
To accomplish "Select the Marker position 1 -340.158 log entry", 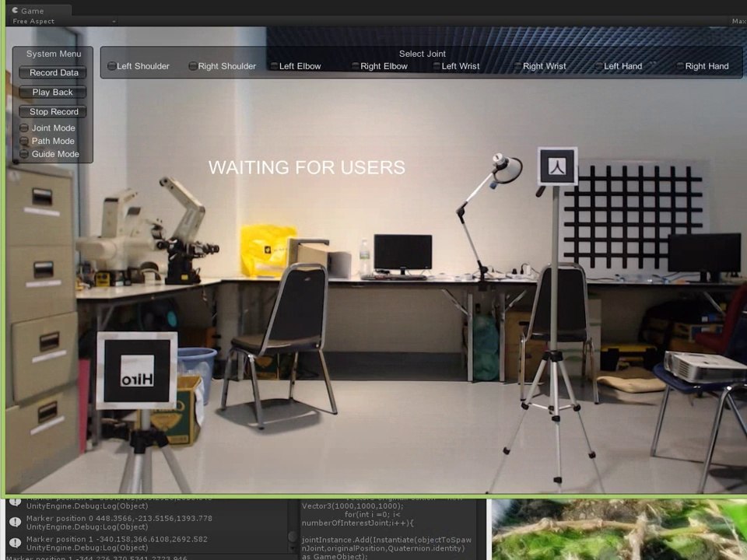I will (148, 544).
